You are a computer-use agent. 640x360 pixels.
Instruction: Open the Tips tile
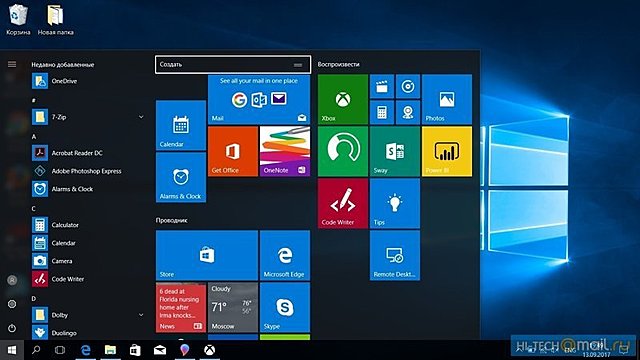pos(395,203)
